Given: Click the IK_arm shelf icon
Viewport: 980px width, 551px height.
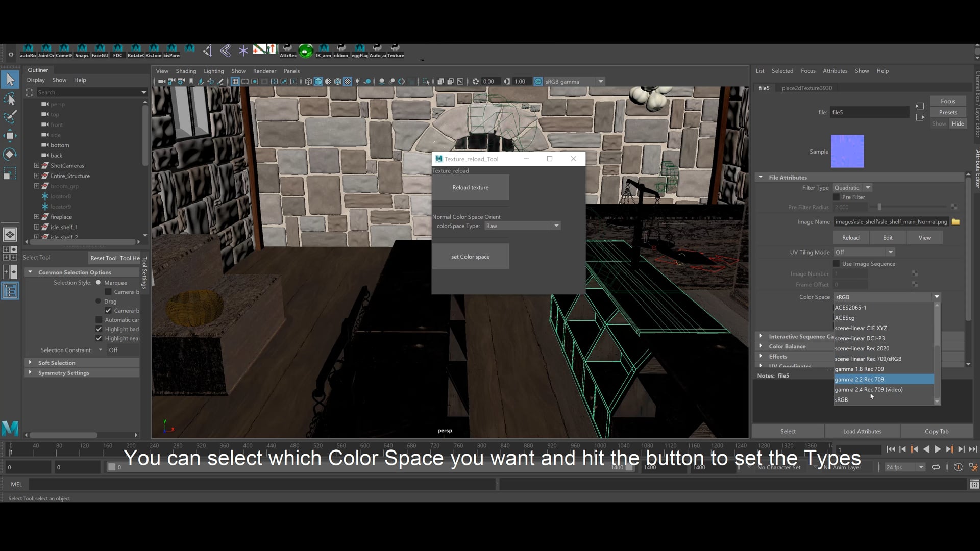Looking at the screenshot, I should coord(323,51).
